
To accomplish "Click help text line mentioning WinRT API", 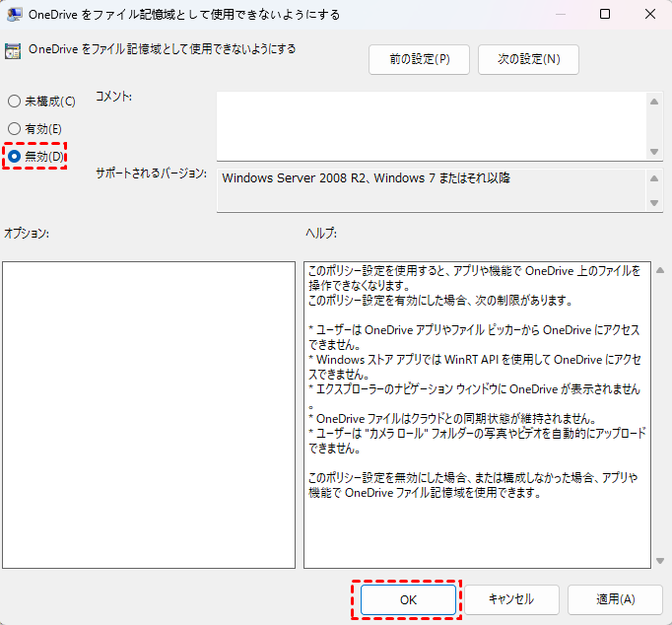I will (475, 360).
